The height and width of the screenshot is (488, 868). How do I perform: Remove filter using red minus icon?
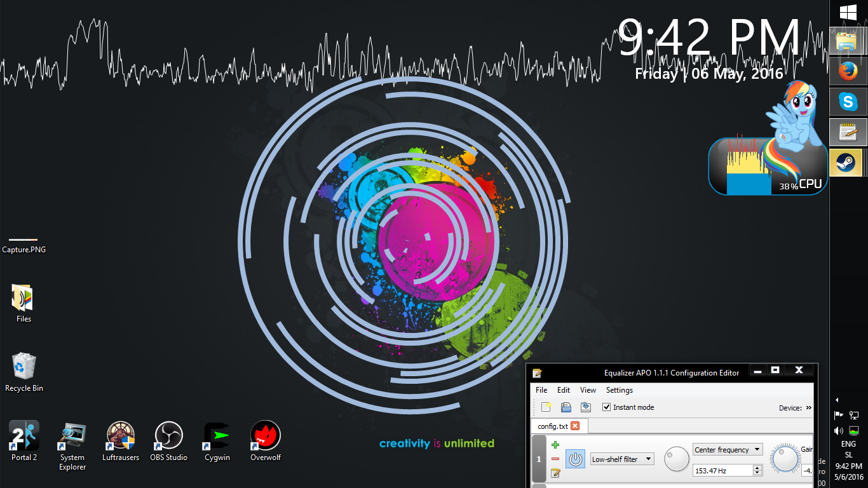(555, 459)
